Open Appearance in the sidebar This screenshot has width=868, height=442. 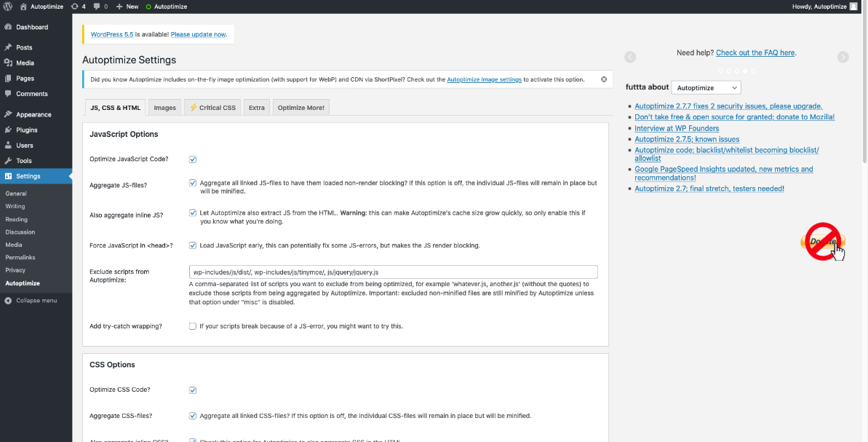coord(33,114)
